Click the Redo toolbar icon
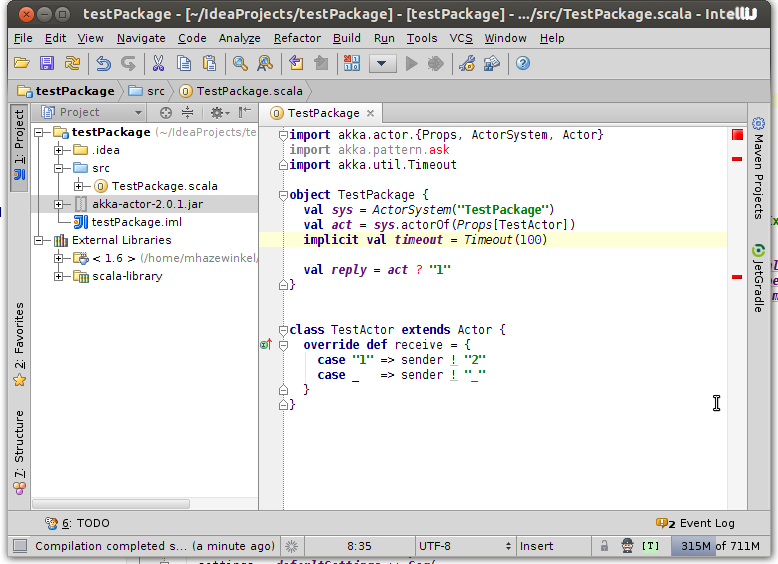The height and width of the screenshot is (564, 778). (129, 63)
